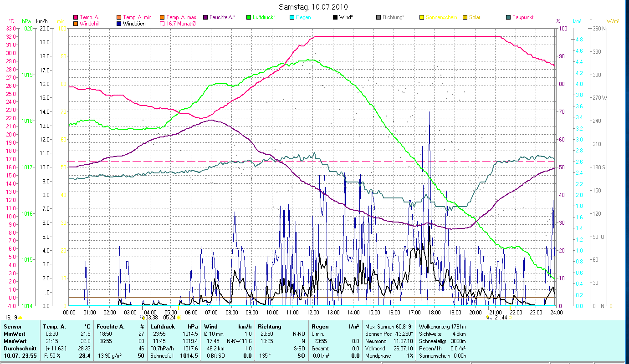Click the blue Windböen legend square

[x=119, y=23]
